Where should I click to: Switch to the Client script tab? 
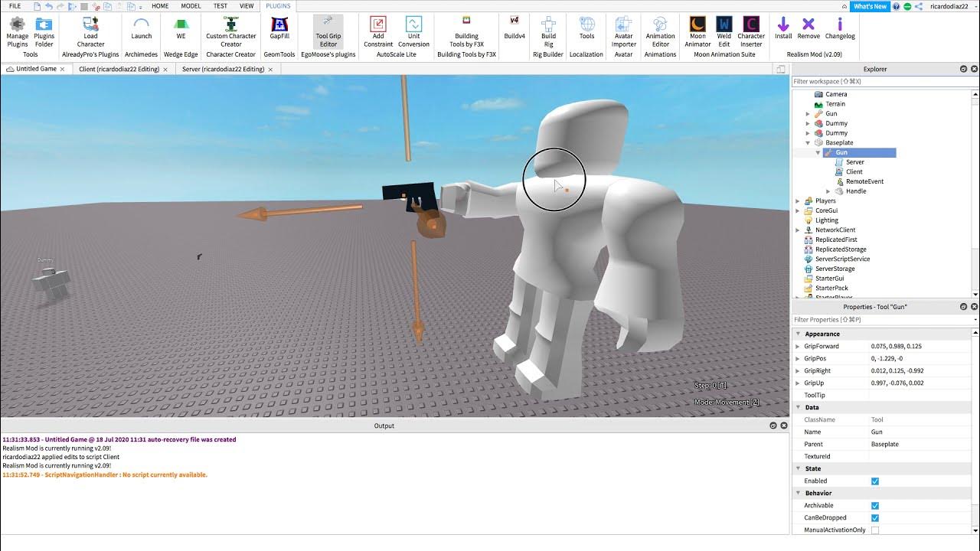pyautogui.click(x=119, y=69)
